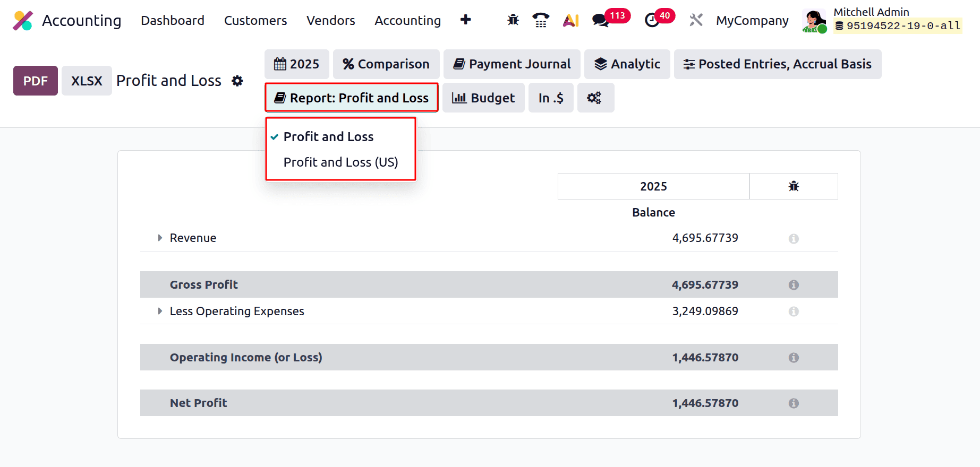Click Gross Profit balance value
This screenshot has width=980, height=467.
pos(705,284)
